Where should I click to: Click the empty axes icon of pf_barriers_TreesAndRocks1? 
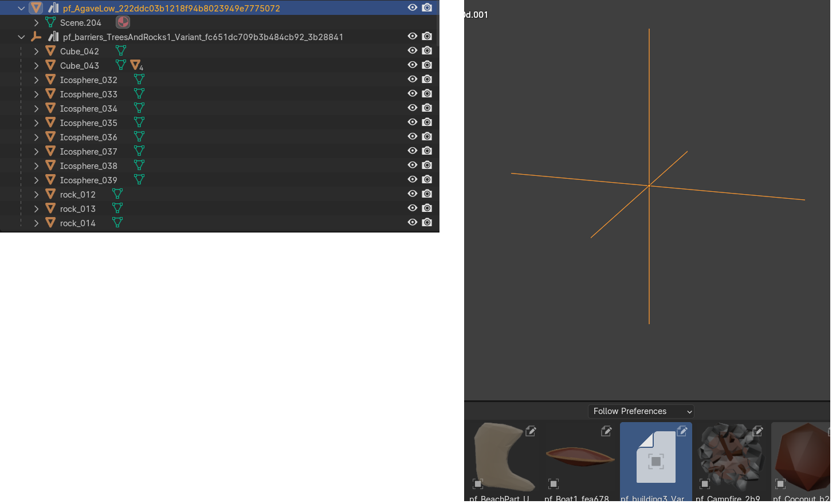36,37
